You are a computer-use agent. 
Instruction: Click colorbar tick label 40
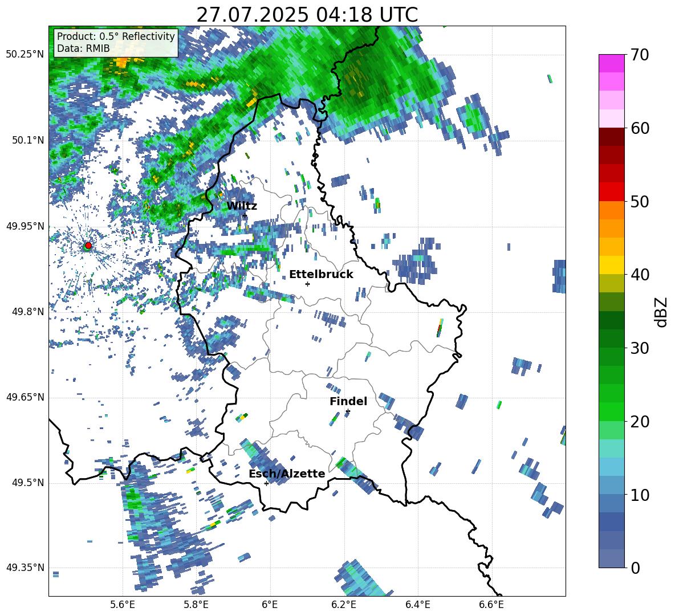coord(640,275)
